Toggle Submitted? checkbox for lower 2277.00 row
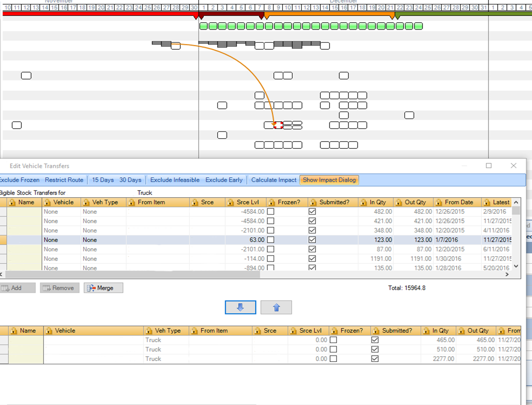The image size is (532, 405). click(375, 359)
